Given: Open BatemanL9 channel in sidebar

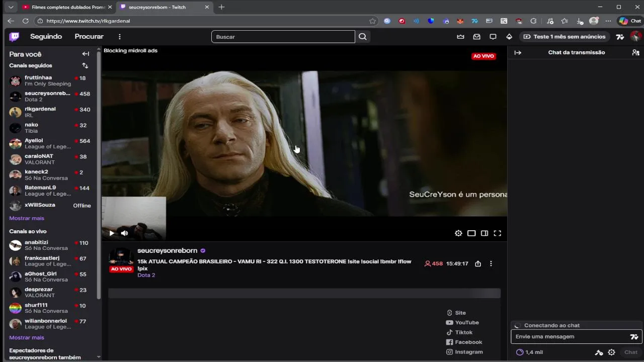Looking at the screenshot, I should click(x=50, y=190).
